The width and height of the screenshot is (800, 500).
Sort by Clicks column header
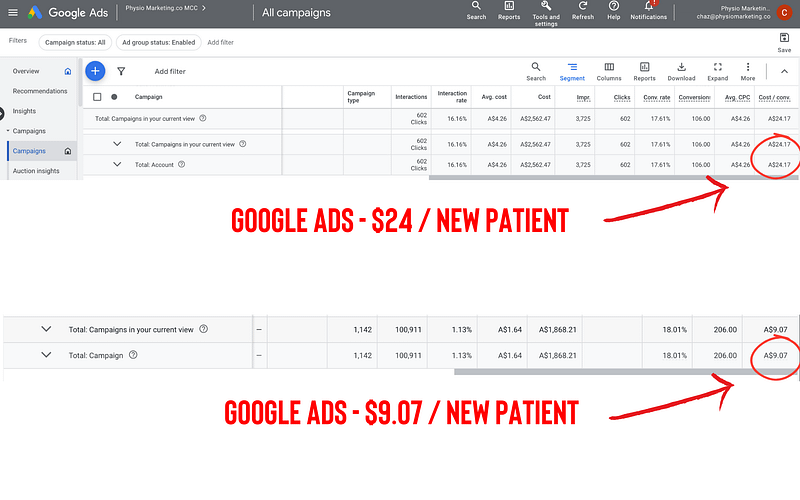coord(622,97)
